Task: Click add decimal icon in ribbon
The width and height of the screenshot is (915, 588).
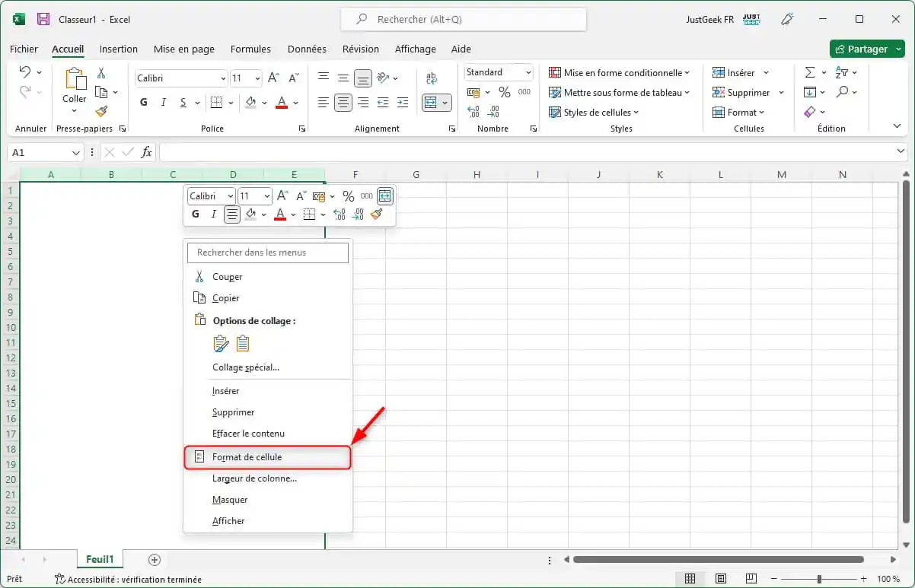Action: tap(473, 112)
